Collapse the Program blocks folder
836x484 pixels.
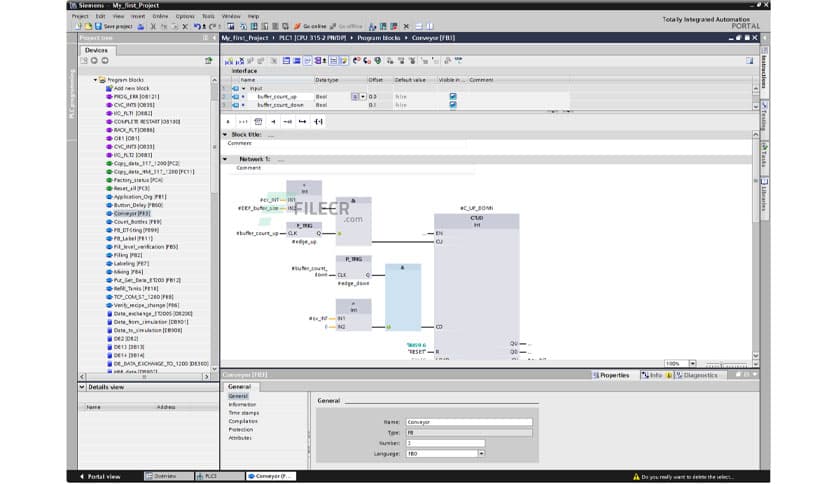pyautogui.click(x=95, y=80)
